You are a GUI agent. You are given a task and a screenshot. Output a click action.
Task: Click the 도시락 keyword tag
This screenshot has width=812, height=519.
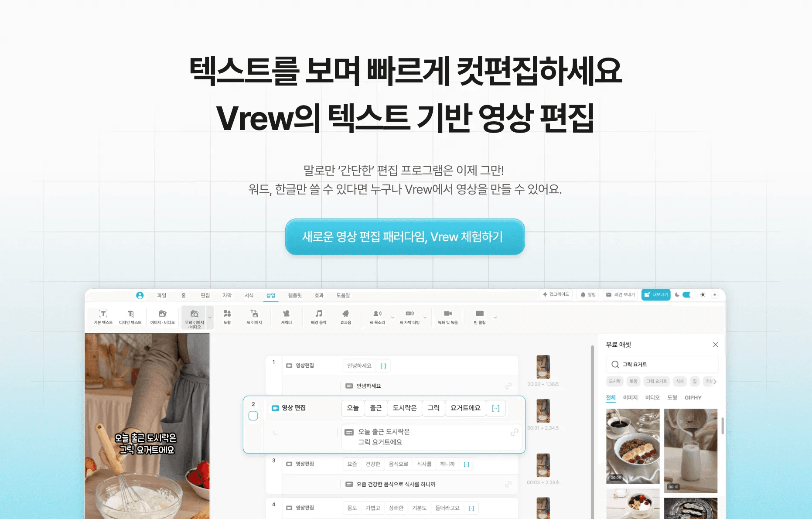(614, 381)
